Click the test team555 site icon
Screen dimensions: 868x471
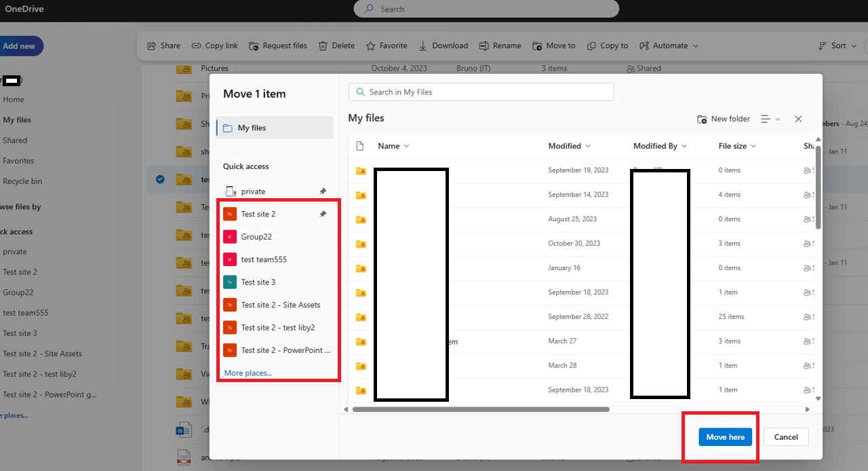pyautogui.click(x=230, y=259)
